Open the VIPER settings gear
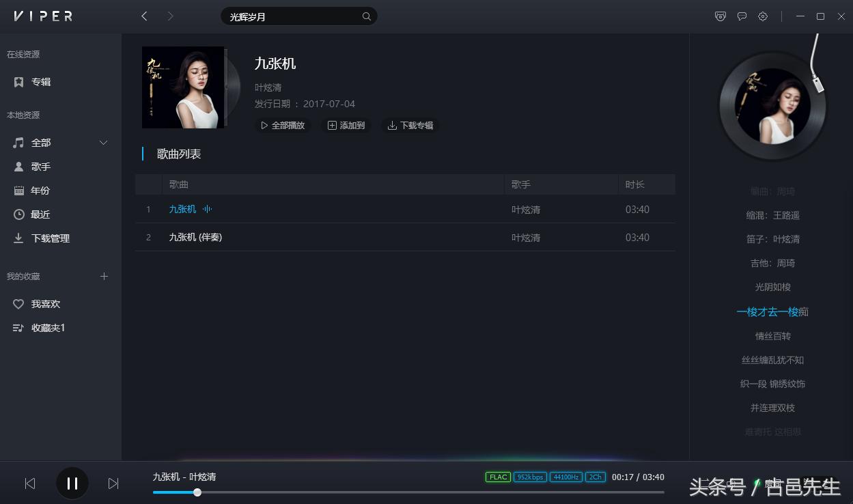This screenshot has width=853, height=504. 762,16
